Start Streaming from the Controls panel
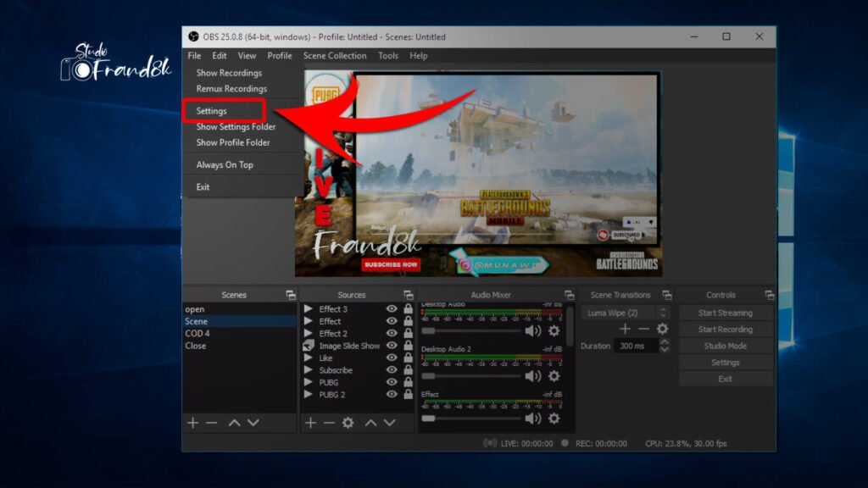 [x=726, y=313]
